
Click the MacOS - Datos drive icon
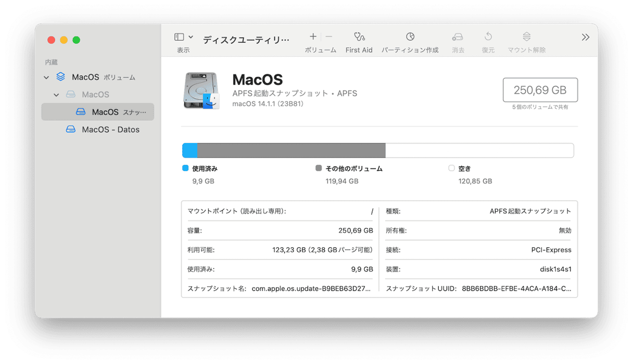pyautogui.click(x=71, y=129)
